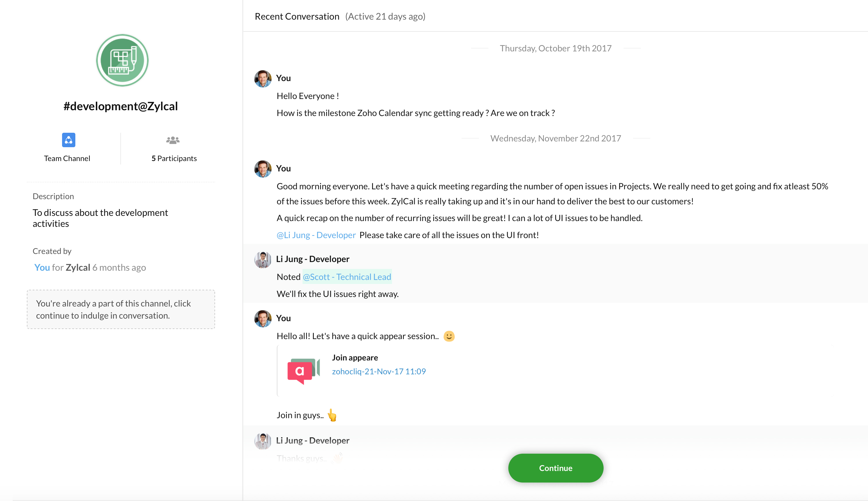Click the Join appeare video chat icon
This screenshot has height=501, width=868.
point(303,371)
